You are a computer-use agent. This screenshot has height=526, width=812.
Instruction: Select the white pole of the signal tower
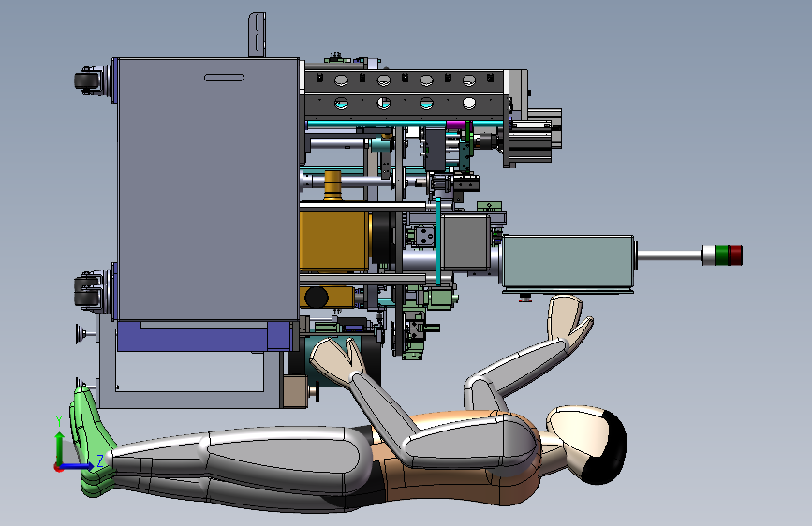[670, 256]
